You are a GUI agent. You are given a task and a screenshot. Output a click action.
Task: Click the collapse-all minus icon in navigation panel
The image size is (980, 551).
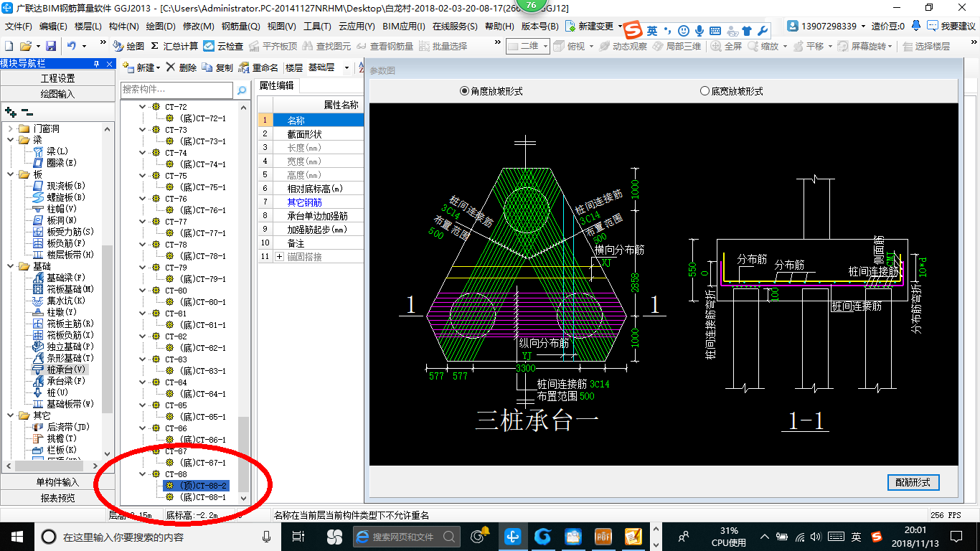[x=27, y=112]
